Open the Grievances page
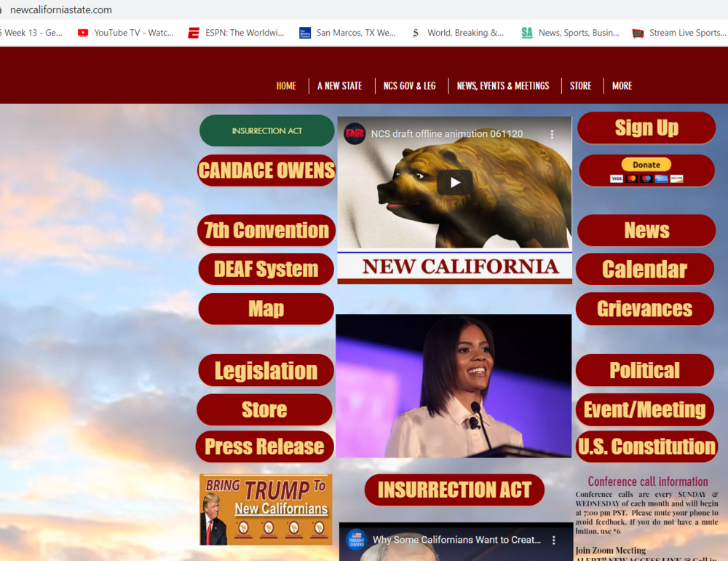Viewport: 728px width, 561px height. click(644, 309)
